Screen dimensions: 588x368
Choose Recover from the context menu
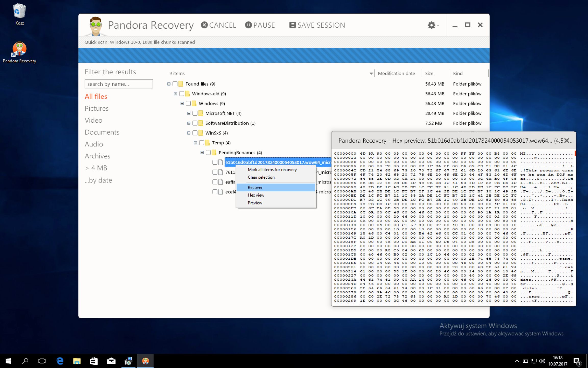(255, 187)
